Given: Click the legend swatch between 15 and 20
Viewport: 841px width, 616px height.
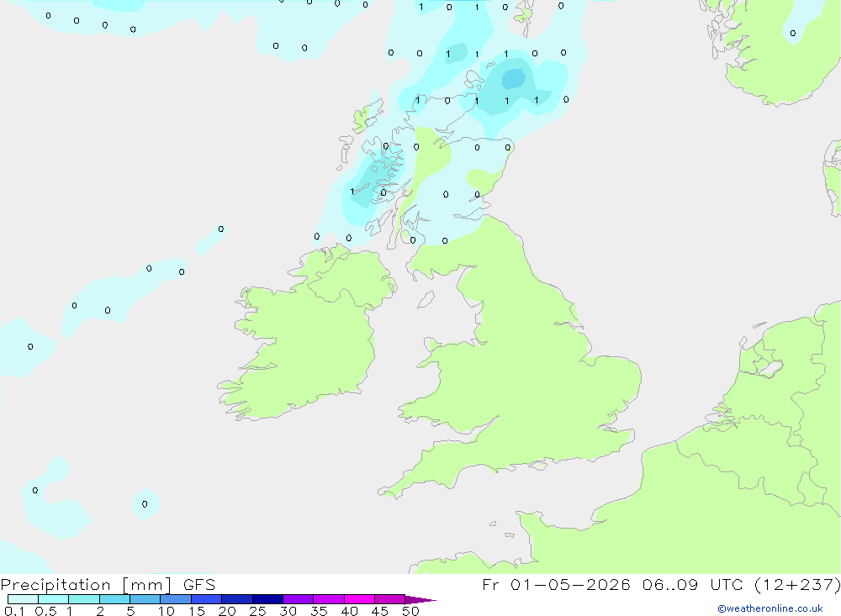Looking at the screenshot, I should pos(207,599).
